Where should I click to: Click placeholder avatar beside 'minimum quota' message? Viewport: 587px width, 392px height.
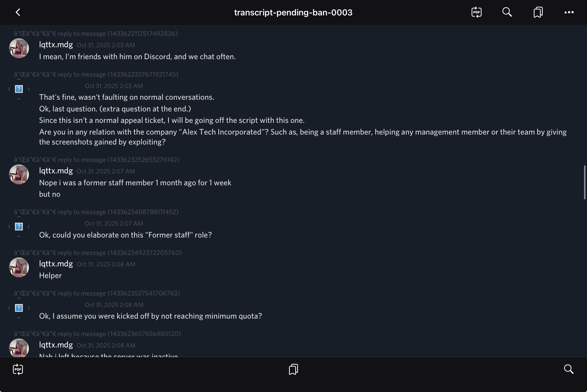point(19,308)
